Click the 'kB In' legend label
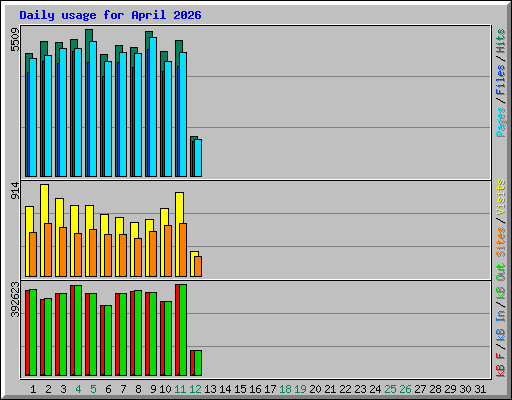 coord(501,326)
